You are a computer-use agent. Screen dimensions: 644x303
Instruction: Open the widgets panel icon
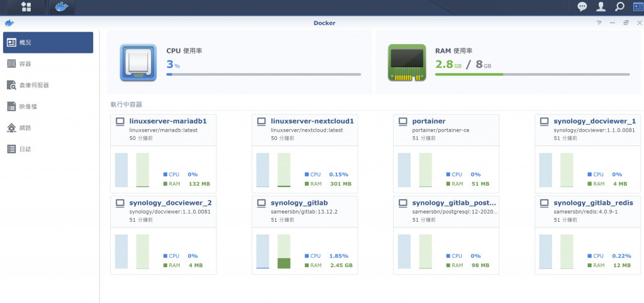tap(638, 6)
